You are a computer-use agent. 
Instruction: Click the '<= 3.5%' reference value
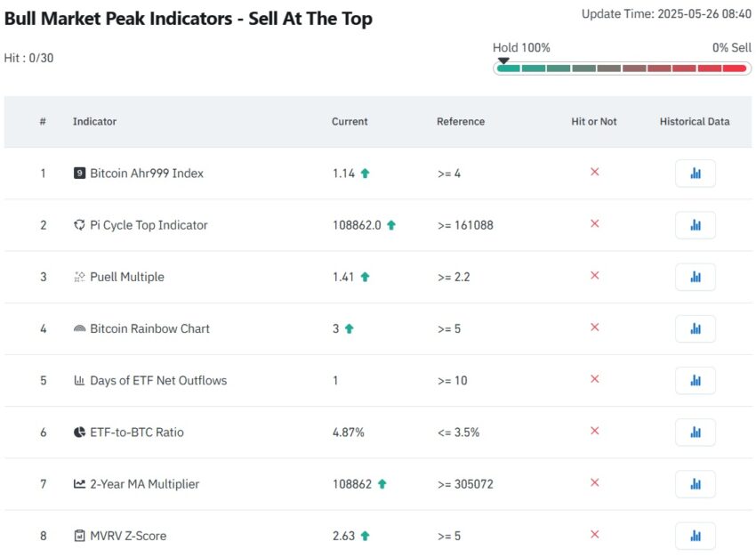458,433
